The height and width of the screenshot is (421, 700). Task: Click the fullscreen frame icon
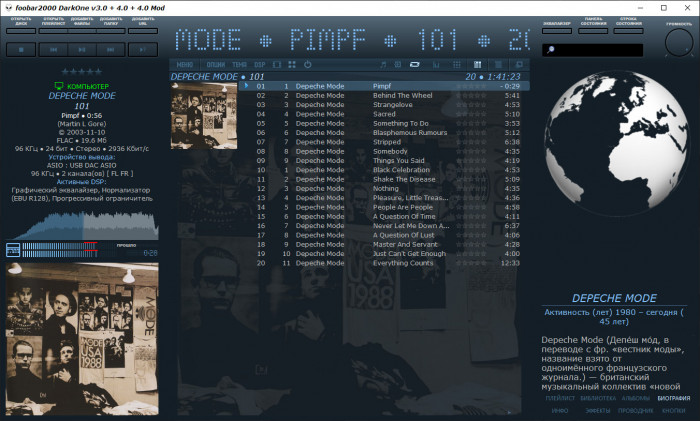click(277, 65)
